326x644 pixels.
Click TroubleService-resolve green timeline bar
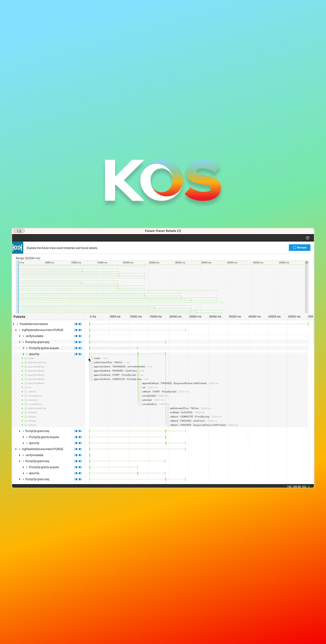(x=198, y=324)
